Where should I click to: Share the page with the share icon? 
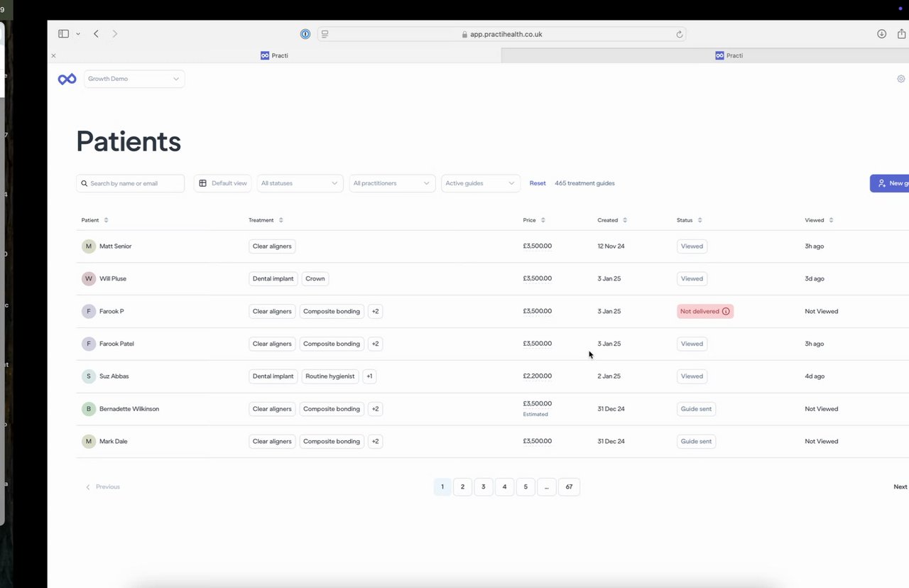coord(902,33)
